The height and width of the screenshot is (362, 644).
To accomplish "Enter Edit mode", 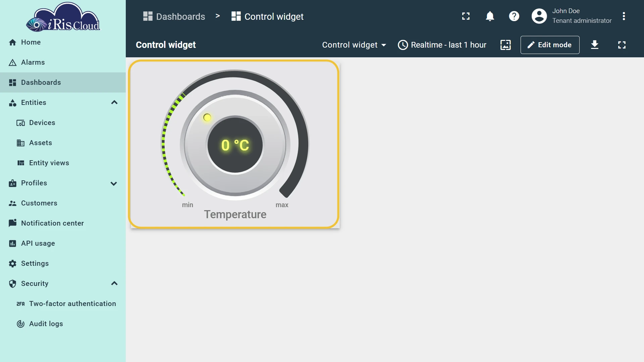I will tap(550, 45).
